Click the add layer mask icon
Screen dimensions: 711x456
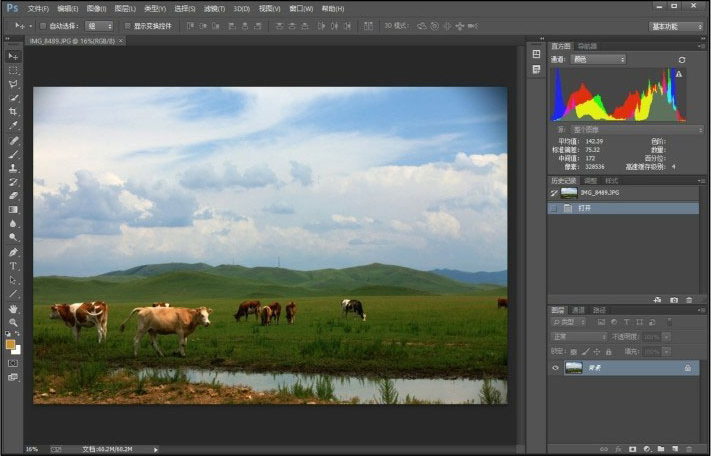tap(633, 449)
